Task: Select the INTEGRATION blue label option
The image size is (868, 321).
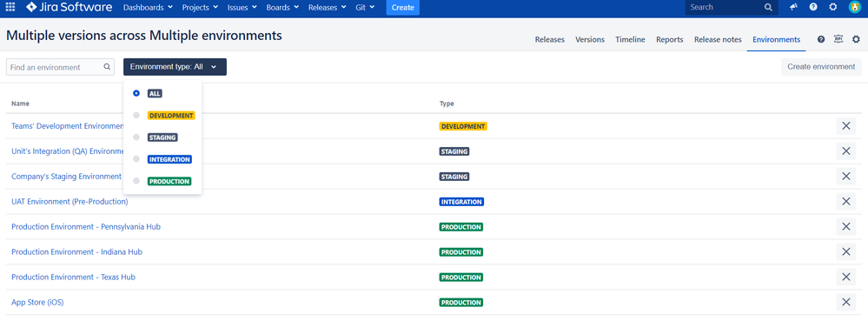Action: [x=169, y=159]
